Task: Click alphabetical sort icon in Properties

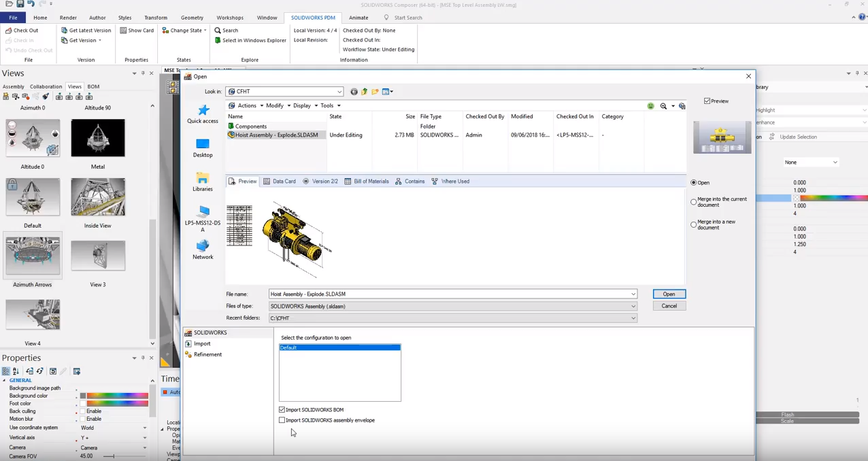Action: click(x=16, y=371)
